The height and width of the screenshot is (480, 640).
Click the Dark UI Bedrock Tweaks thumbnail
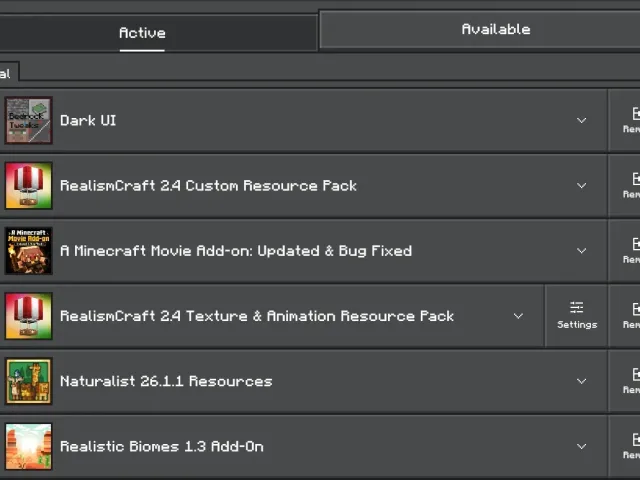[29, 120]
